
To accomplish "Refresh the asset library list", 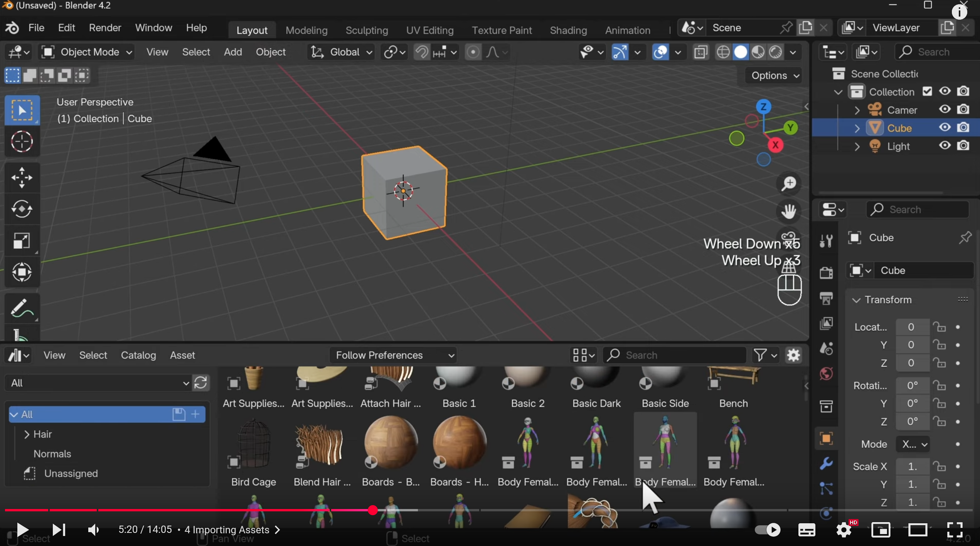I will coord(201,383).
